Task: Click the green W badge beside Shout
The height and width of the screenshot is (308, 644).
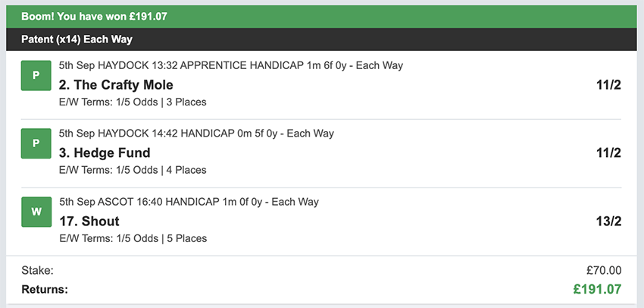Action: point(36,212)
